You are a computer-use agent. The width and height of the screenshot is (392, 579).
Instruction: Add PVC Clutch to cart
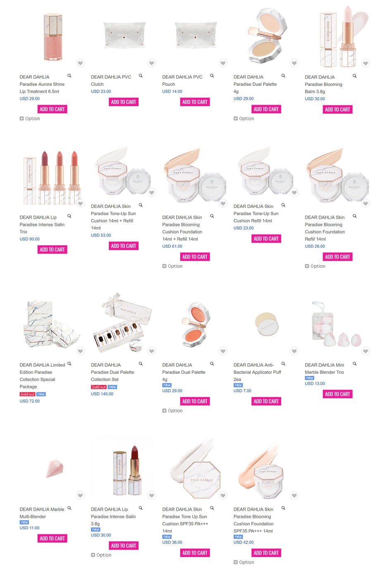click(124, 102)
